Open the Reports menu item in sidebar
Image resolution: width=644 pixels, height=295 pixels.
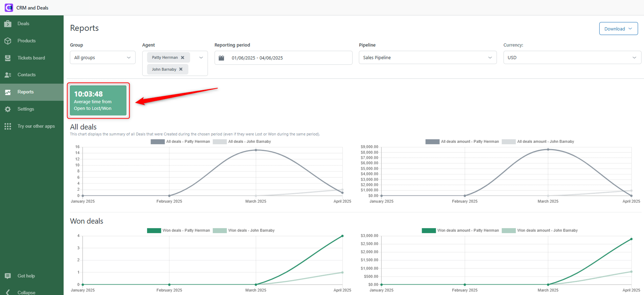[26, 92]
